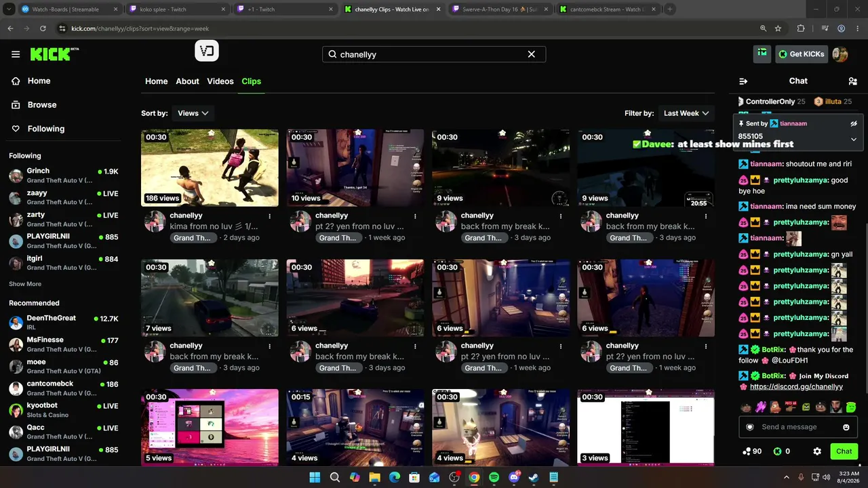Screen dimensions: 868x488
Task: Bookmark this page with the star icon
Action: click(778, 28)
